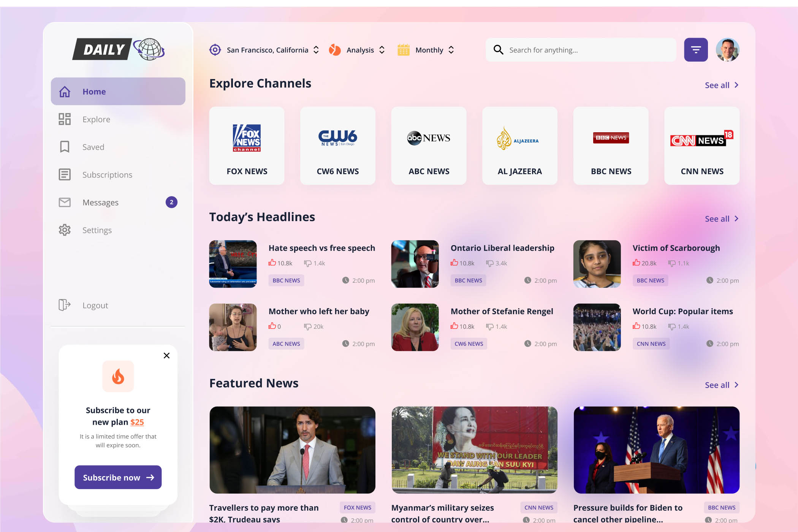This screenshot has width=798, height=532.
Task: Like the Hate speech vs free speech article
Action: (272, 263)
